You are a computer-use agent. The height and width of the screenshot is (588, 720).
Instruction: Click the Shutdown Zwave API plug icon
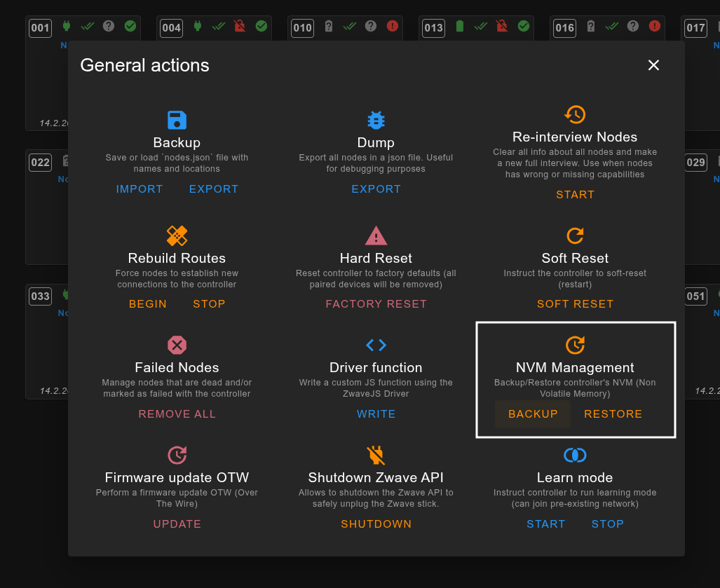click(376, 455)
